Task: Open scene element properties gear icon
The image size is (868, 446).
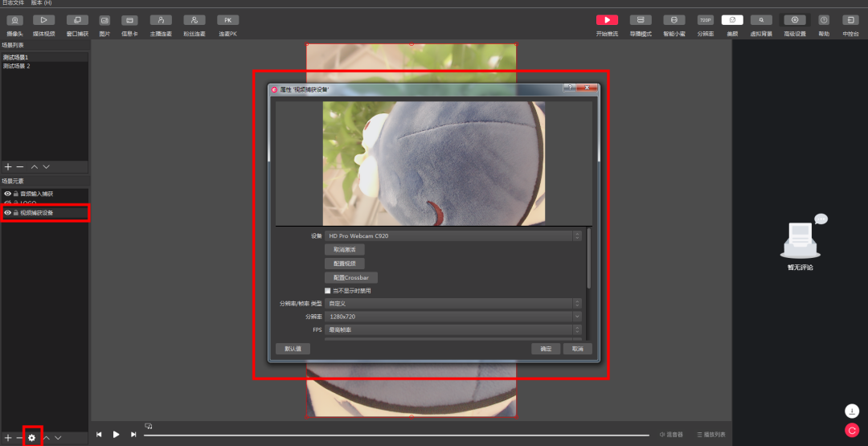Action: pos(32,438)
